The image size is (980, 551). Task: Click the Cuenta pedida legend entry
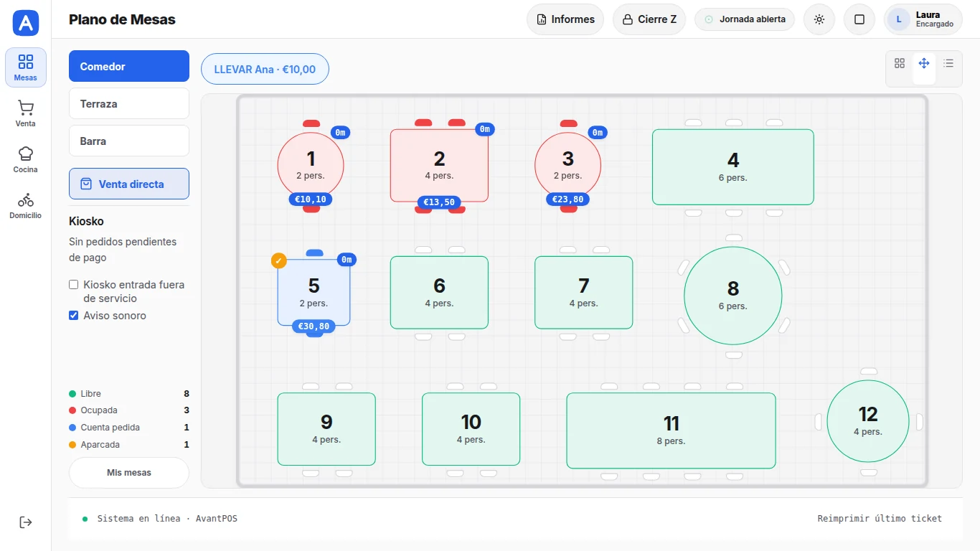coord(129,428)
